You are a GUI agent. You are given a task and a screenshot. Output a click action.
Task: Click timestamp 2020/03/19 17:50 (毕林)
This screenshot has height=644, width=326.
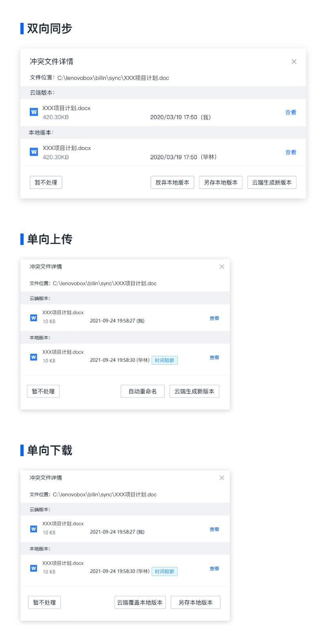183,157
